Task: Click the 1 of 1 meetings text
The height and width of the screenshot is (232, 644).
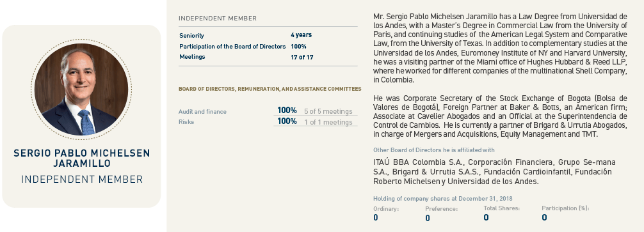Action: pos(328,122)
